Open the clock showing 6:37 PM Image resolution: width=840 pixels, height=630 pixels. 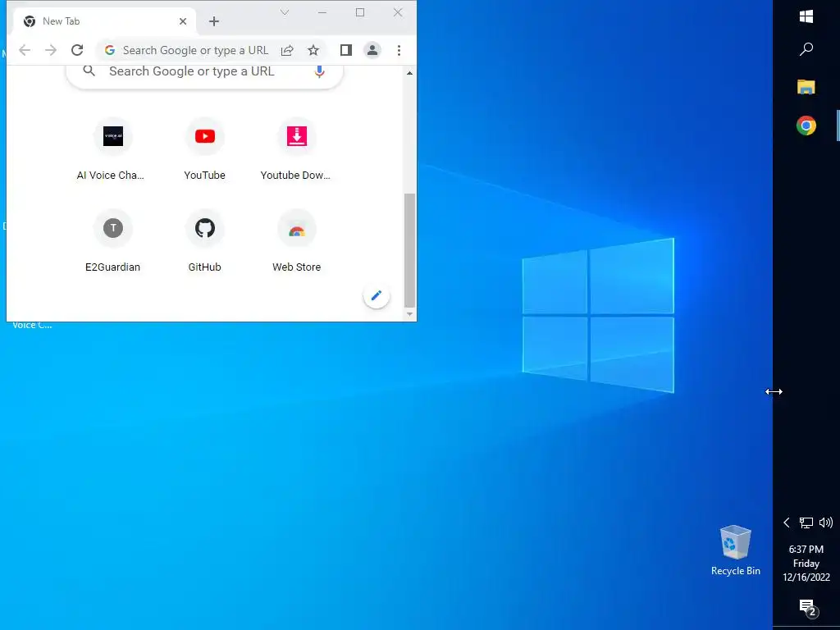(x=806, y=563)
